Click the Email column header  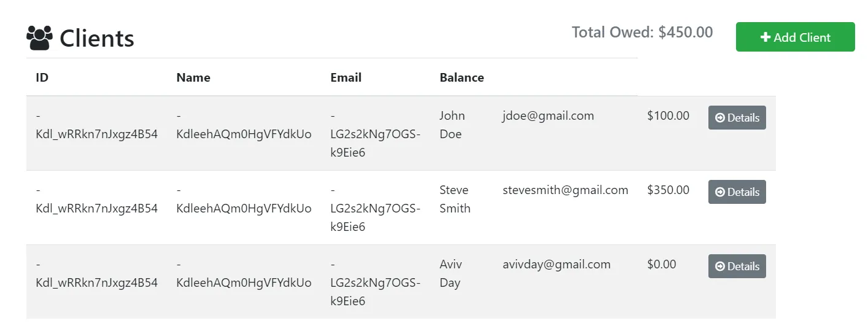[346, 77]
